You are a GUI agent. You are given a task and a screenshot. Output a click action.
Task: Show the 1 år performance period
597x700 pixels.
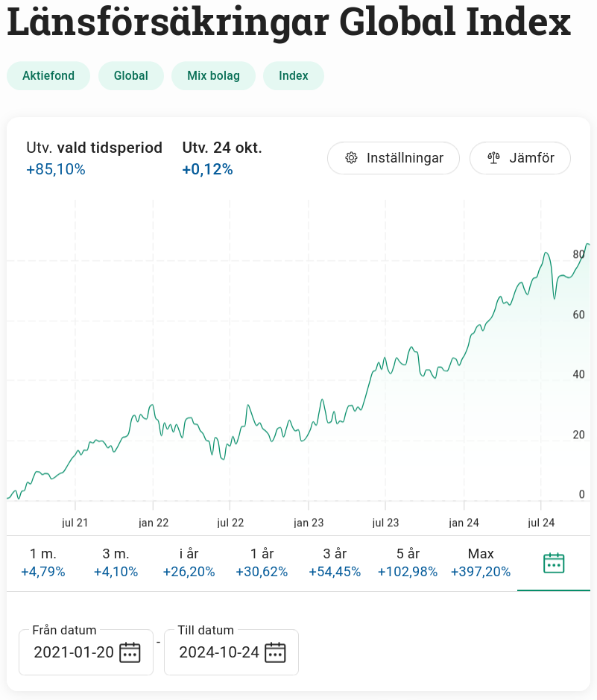coord(262,563)
